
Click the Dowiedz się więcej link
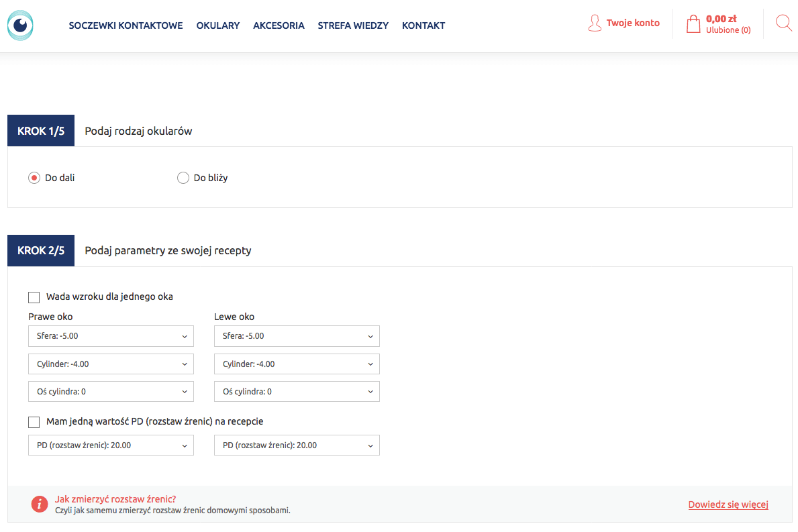(x=728, y=504)
